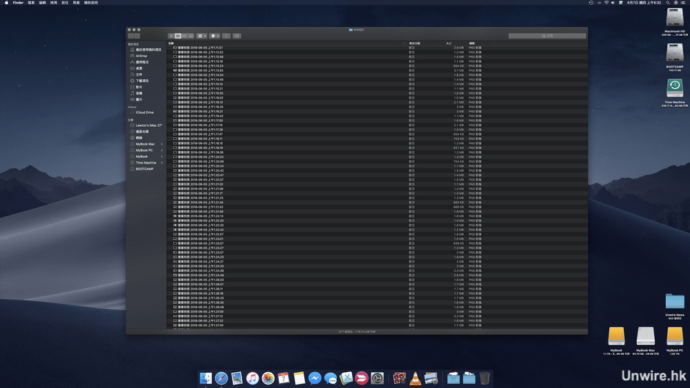Open the group-by arrangement dropdown
The image size is (690, 388).
(x=202, y=36)
